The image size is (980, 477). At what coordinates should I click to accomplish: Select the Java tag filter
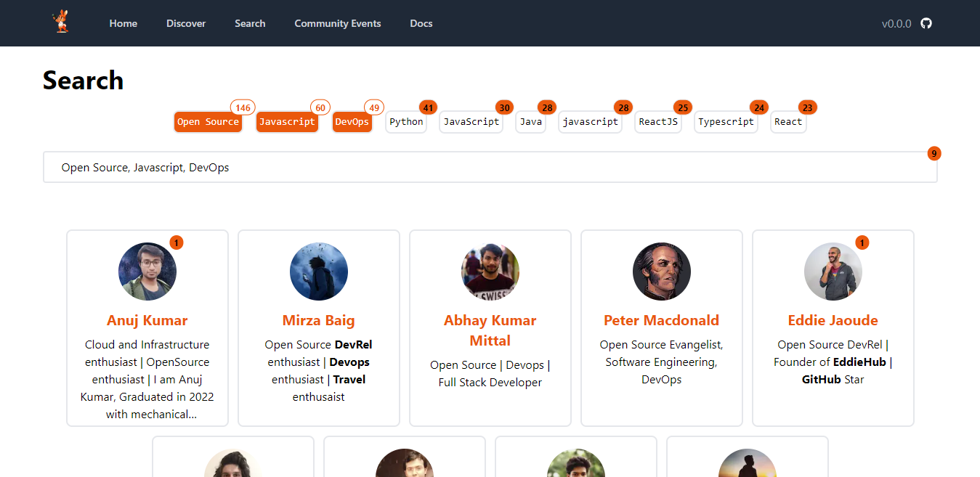click(x=531, y=122)
